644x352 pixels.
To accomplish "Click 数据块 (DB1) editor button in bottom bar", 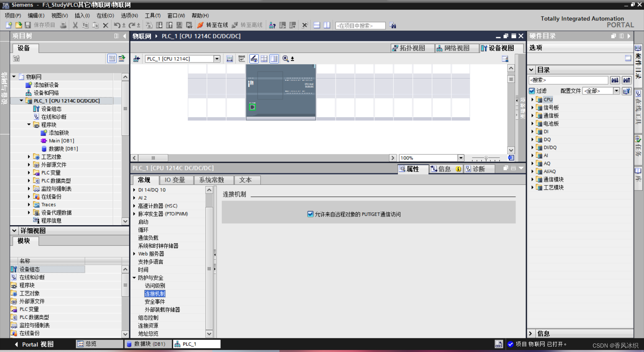I will pyautogui.click(x=148, y=344).
